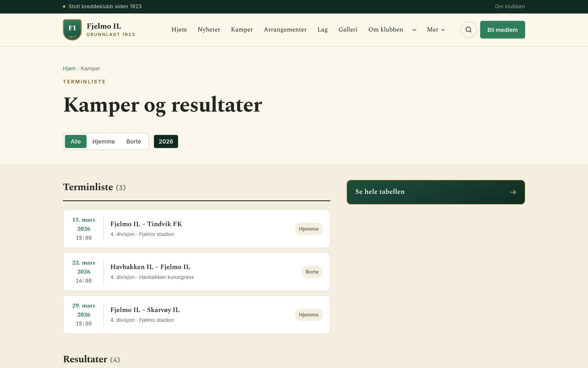Open Kamper in the navigation bar
588x368 pixels.
tap(242, 30)
